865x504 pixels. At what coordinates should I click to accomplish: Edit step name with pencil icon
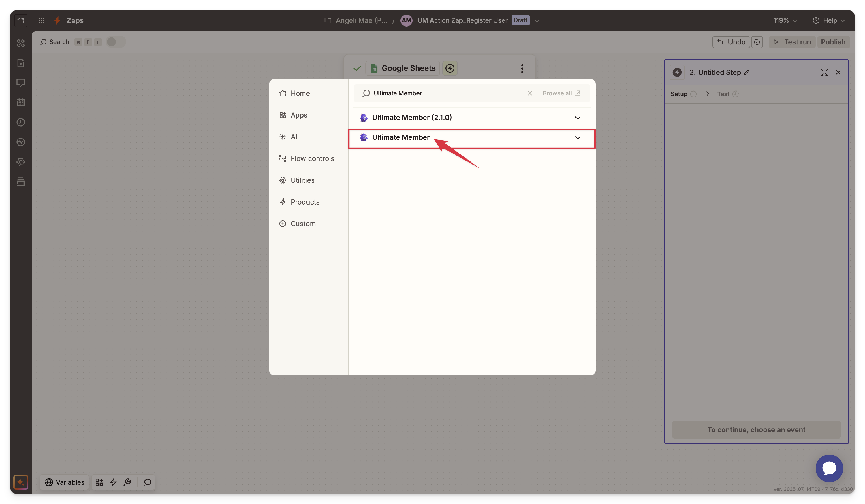pos(746,72)
